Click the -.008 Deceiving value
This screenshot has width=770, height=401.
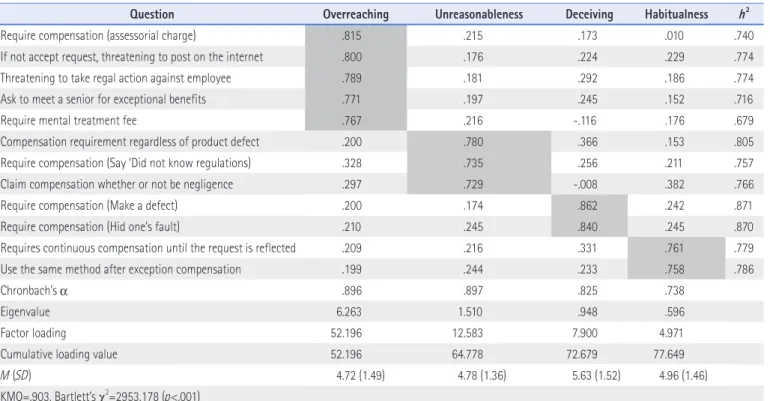coord(585,184)
